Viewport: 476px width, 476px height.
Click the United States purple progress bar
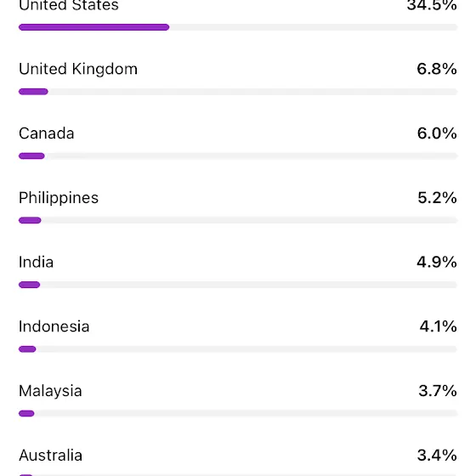tap(93, 27)
